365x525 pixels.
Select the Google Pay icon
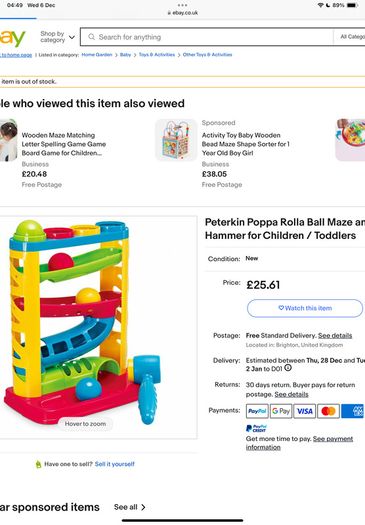[x=281, y=411]
